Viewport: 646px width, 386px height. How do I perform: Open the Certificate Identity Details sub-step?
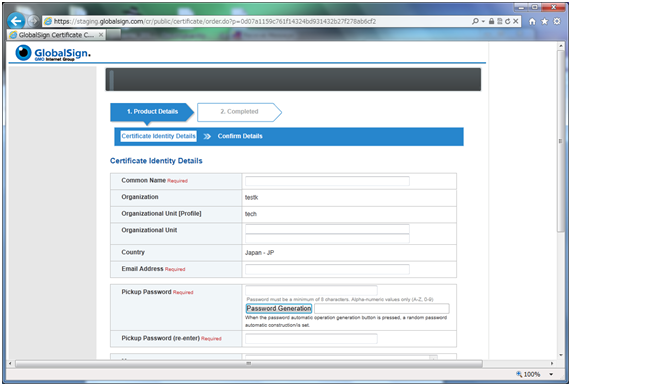(158, 136)
